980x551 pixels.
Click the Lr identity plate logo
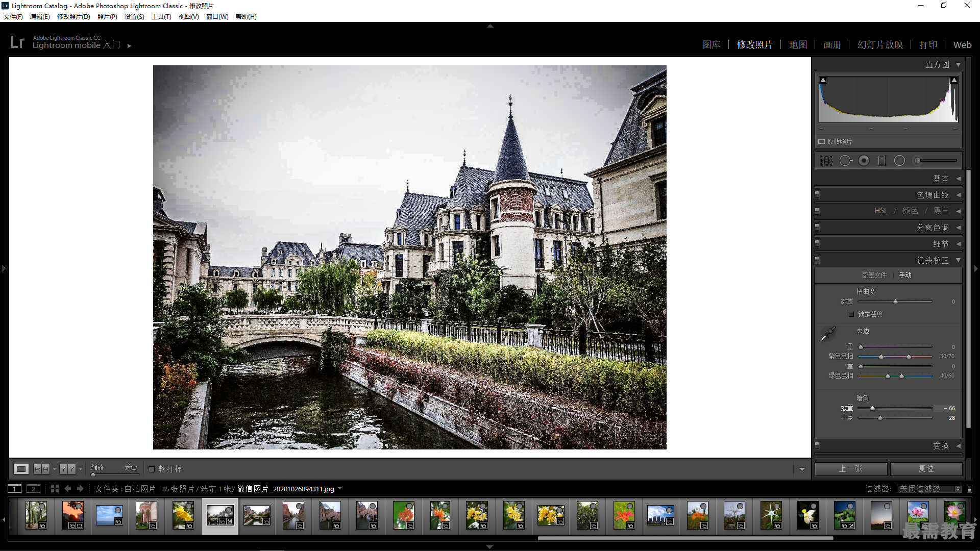17,42
